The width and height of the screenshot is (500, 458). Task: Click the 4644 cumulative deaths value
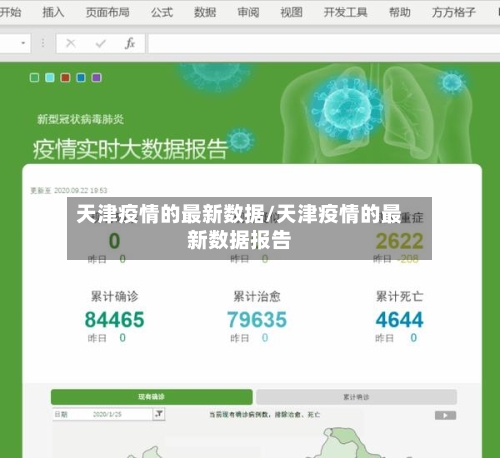[399, 319]
